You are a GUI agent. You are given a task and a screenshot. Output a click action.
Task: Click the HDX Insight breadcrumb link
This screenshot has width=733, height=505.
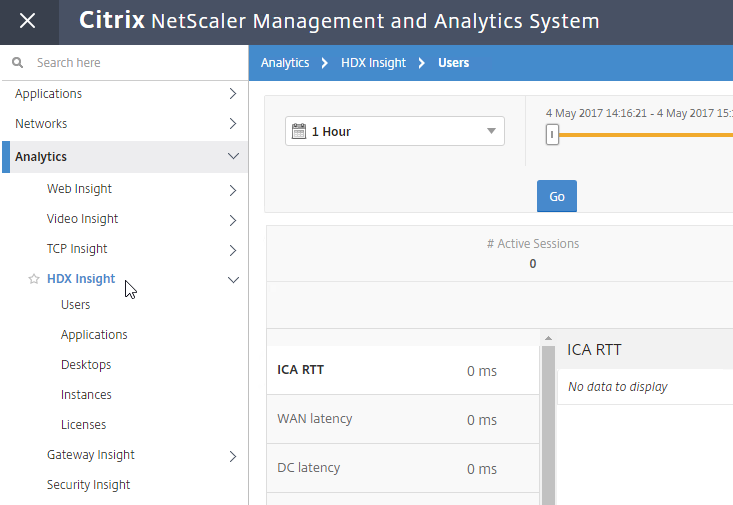[x=374, y=63]
